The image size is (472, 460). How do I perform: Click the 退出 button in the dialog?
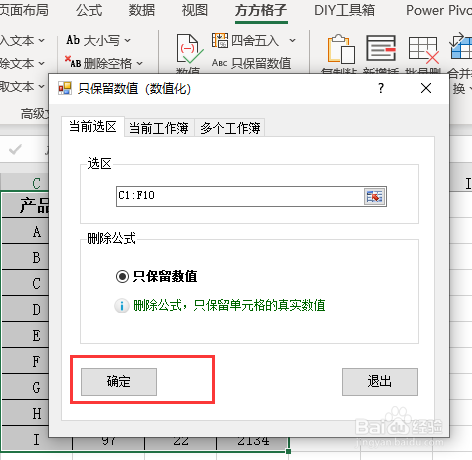[380, 382]
